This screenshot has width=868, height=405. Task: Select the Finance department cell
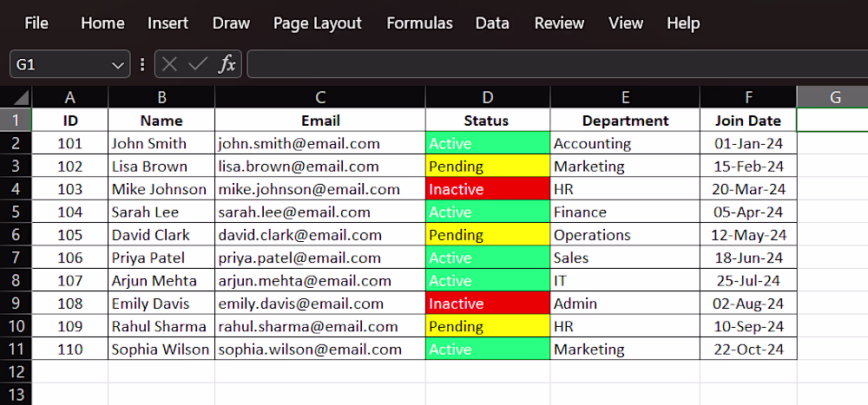click(625, 212)
